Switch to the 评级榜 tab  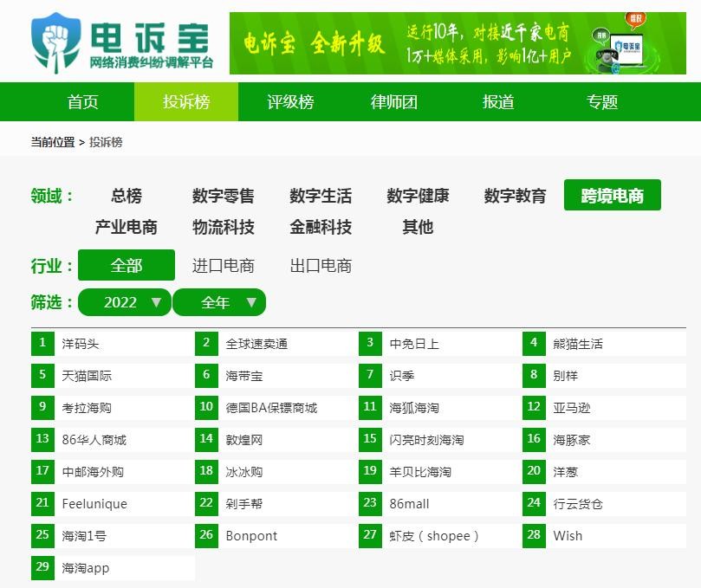point(290,101)
